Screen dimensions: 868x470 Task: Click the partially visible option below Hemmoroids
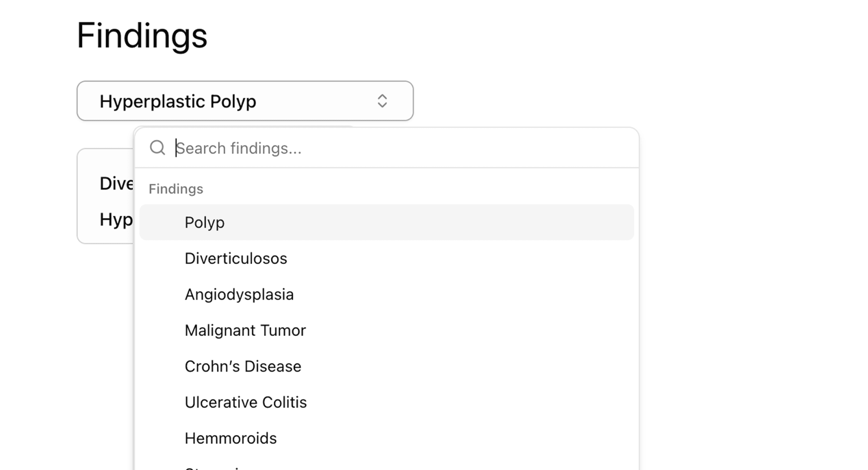(x=387, y=467)
